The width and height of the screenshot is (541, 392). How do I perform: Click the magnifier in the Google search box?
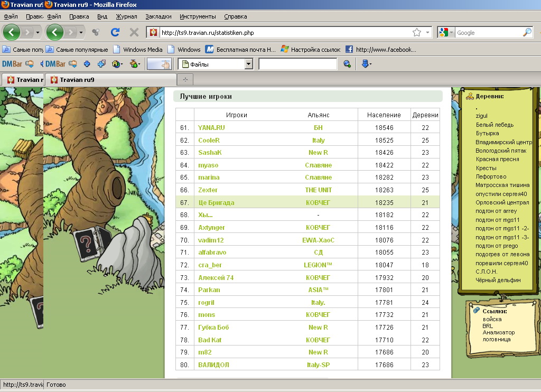point(527,32)
